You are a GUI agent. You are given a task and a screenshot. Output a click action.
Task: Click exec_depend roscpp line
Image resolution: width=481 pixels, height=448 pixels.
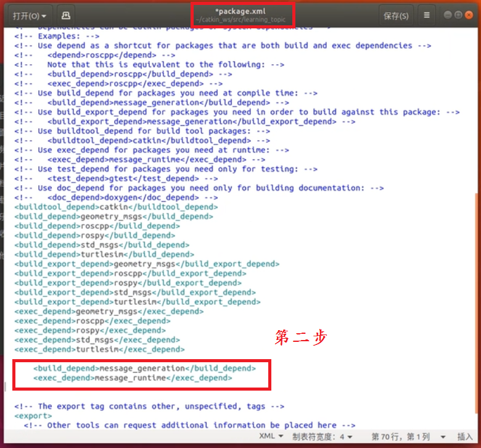(x=92, y=321)
